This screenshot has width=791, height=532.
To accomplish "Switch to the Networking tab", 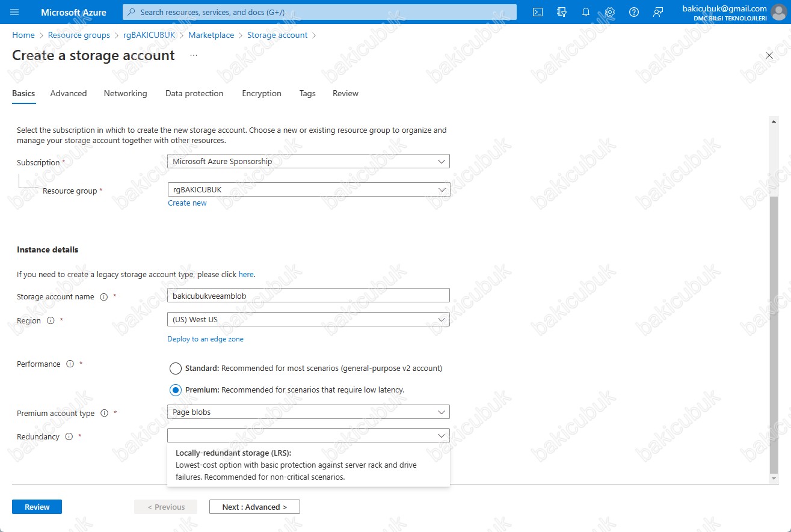I will coord(125,93).
